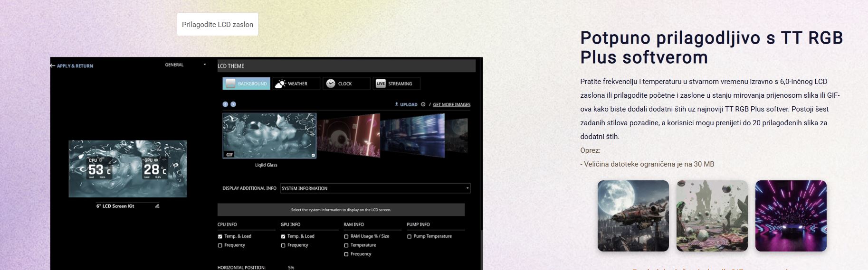Image resolution: width=868 pixels, height=270 pixels.
Task: Go to previous background images arrow
Action: (225, 104)
